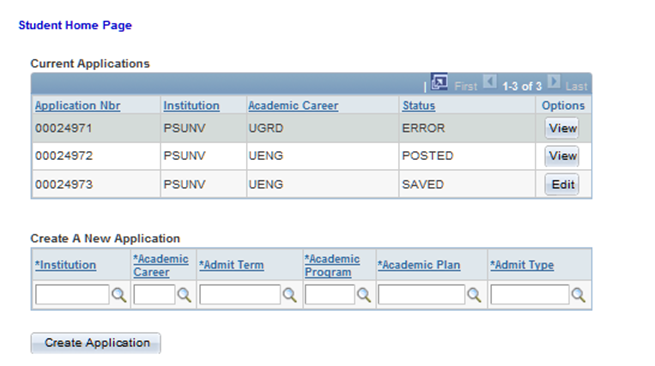Sort by Status column header

(x=419, y=106)
